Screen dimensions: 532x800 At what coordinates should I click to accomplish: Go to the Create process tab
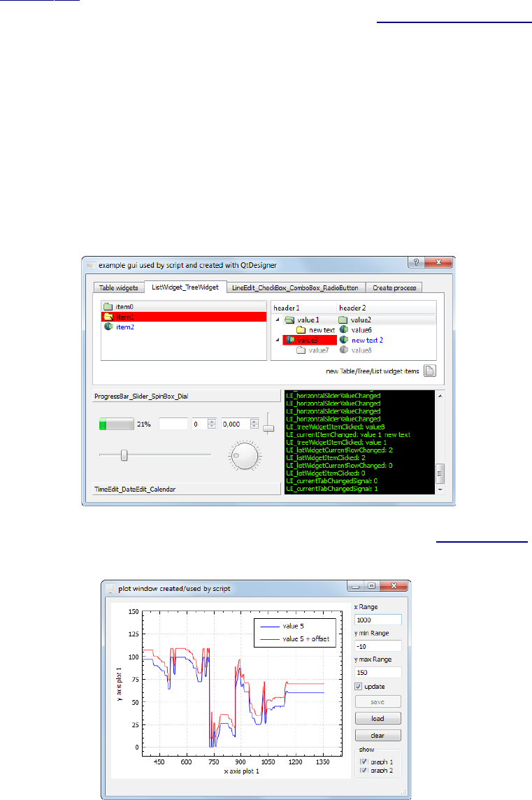[394, 287]
